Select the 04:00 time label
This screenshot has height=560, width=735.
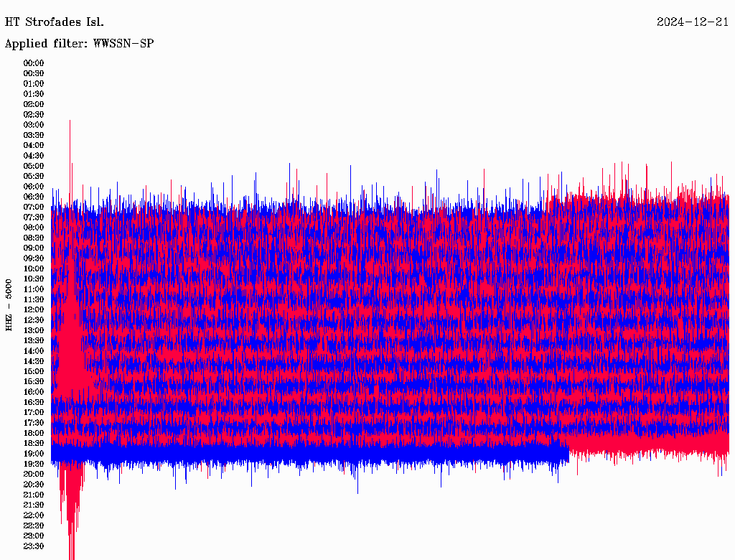34,146
